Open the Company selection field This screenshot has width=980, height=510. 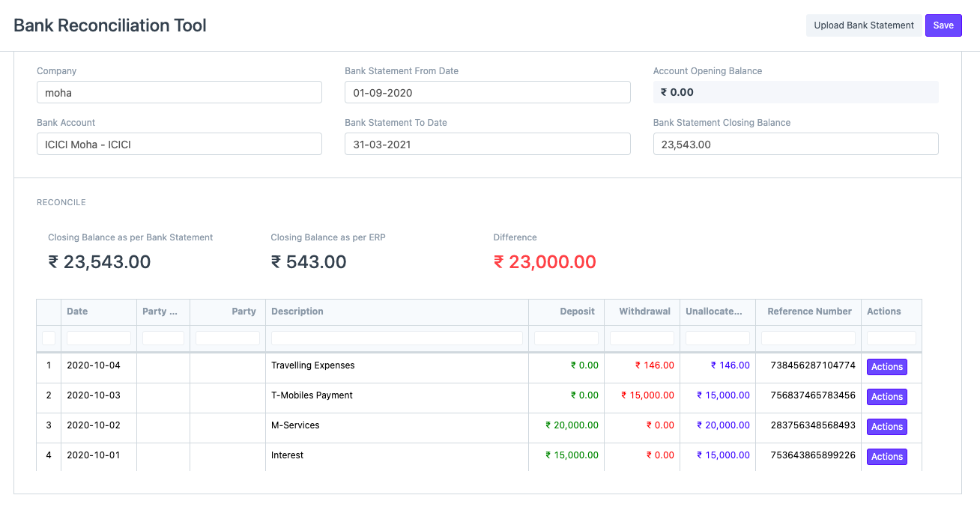[x=179, y=92]
